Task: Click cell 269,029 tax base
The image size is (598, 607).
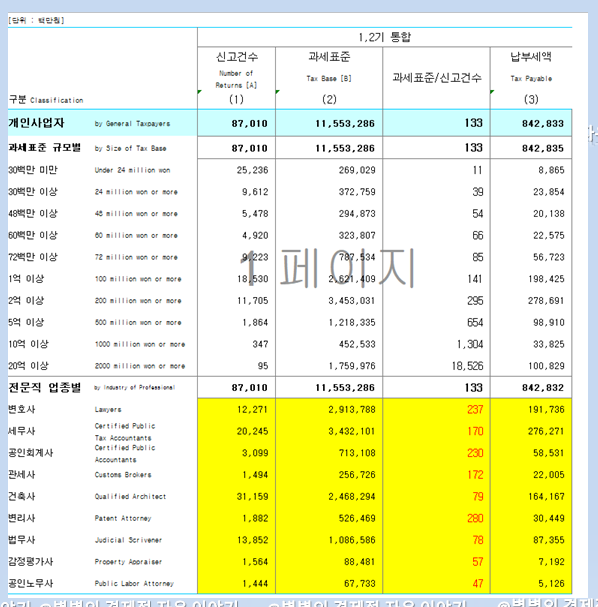Action: pyautogui.click(x=357, y=170)
